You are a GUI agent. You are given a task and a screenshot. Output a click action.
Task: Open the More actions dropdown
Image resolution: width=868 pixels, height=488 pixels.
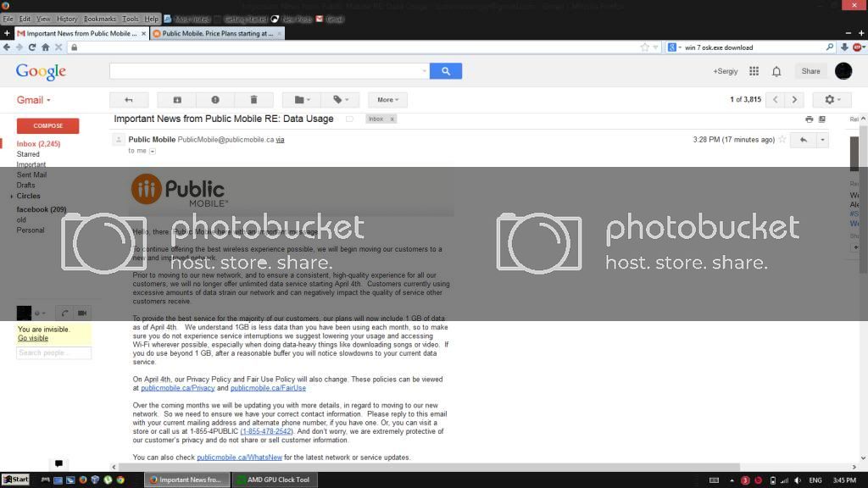pos(387,100)
